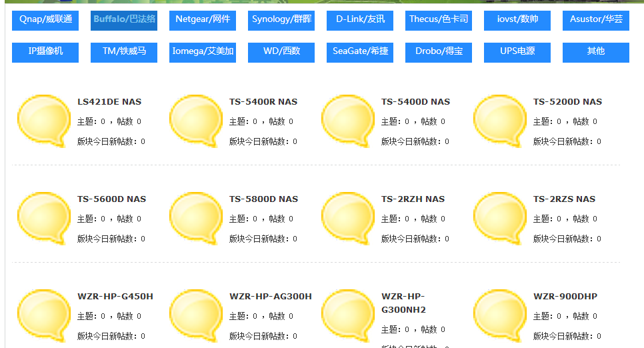Click the TS-5200D NAS title link

coord(567,101)
